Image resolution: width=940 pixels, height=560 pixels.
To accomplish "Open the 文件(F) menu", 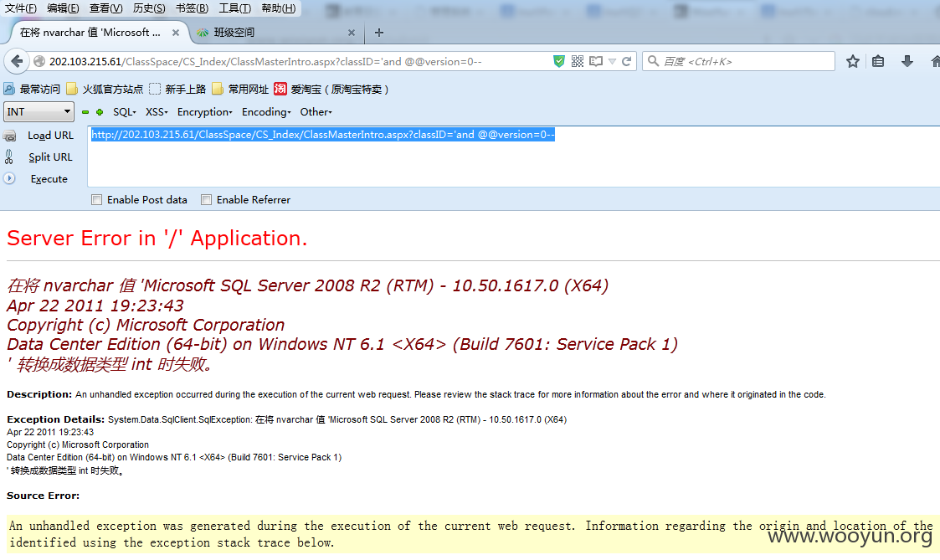I will click(x=21, y=8).
